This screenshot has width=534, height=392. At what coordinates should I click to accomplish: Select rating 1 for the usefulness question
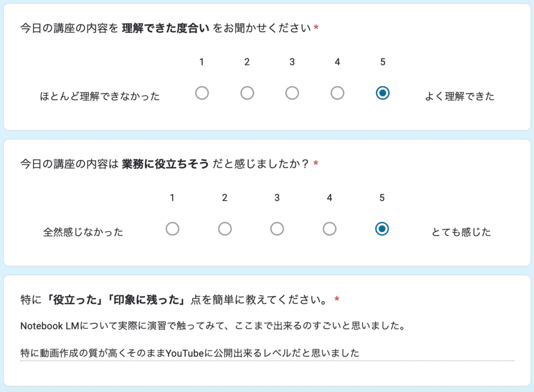(173, 228)
